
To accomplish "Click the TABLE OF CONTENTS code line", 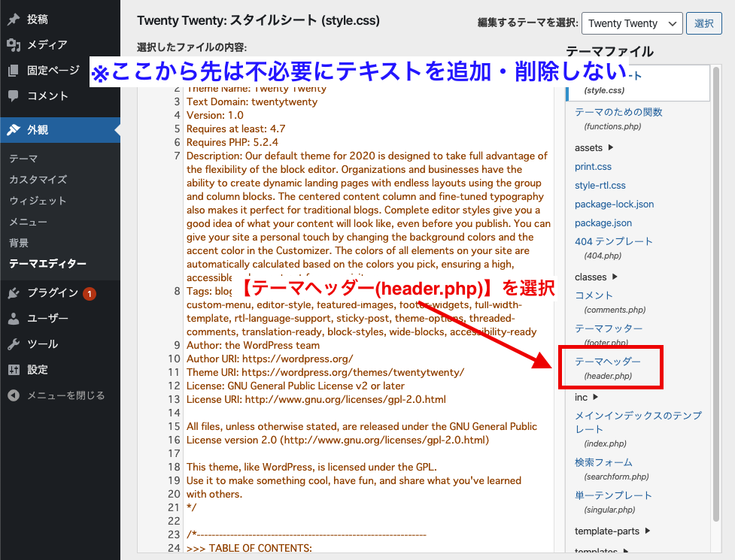I will (x=249, y=548).
